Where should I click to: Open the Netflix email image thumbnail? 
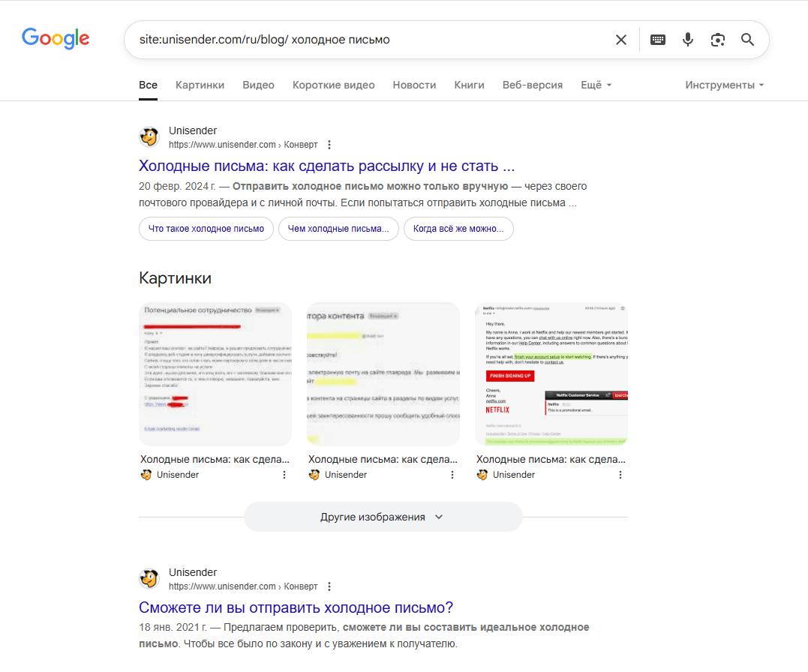click(x=551, y=374)
